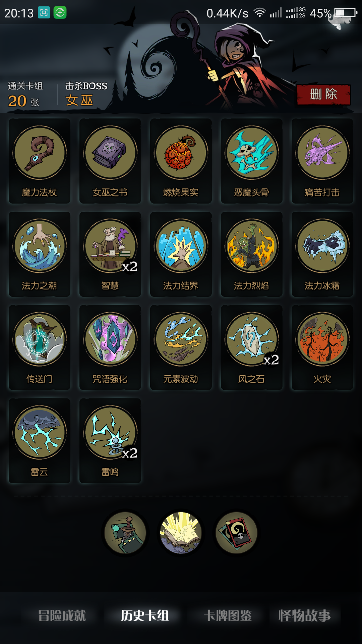Screen dimensions: 362x644
Task: Open the 女巫之书 spellbook card
Action: tap(110, 161)
